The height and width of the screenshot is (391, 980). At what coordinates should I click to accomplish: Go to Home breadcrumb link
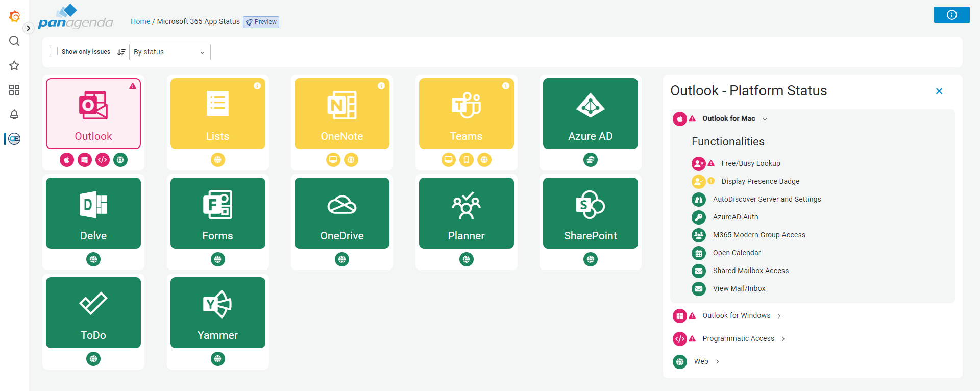(x=140, y=21)
